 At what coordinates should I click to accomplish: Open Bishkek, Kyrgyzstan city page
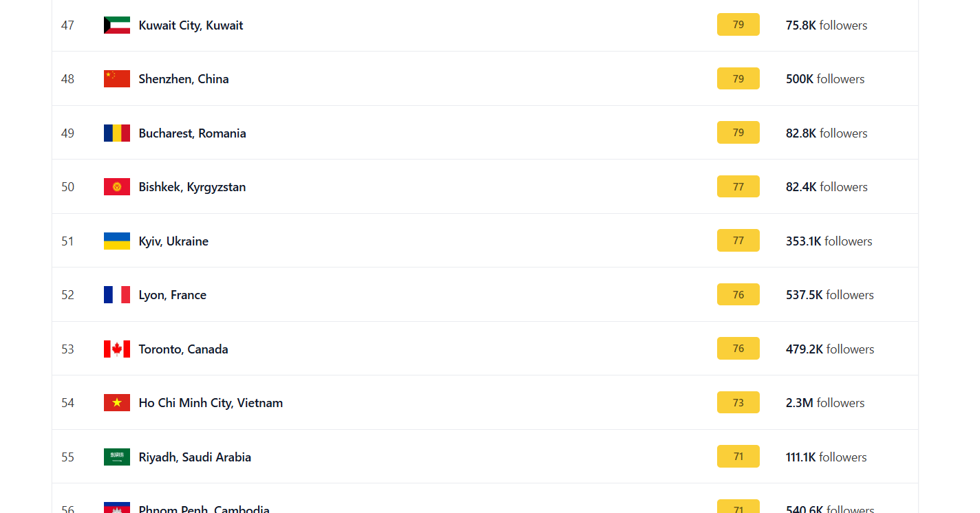pos(192,187)
